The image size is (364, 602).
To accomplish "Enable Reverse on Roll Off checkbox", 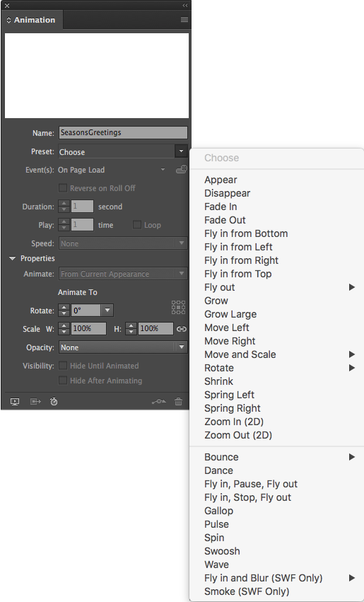I will point(62,188).
